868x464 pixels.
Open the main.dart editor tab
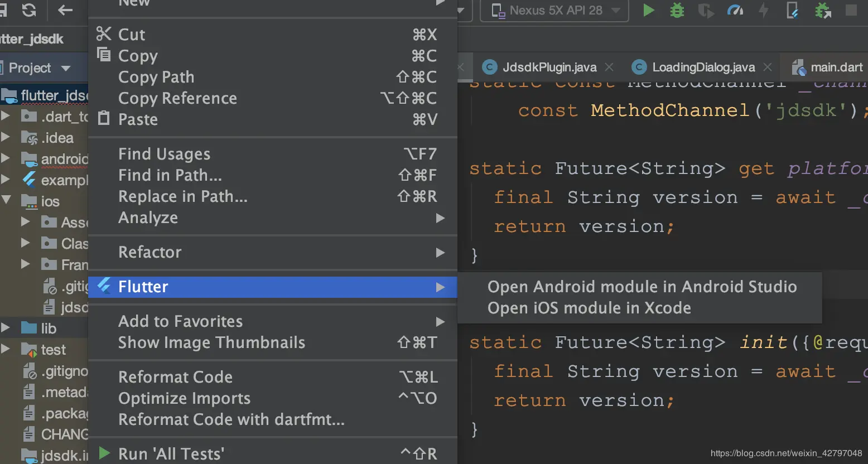click(836, 67)
